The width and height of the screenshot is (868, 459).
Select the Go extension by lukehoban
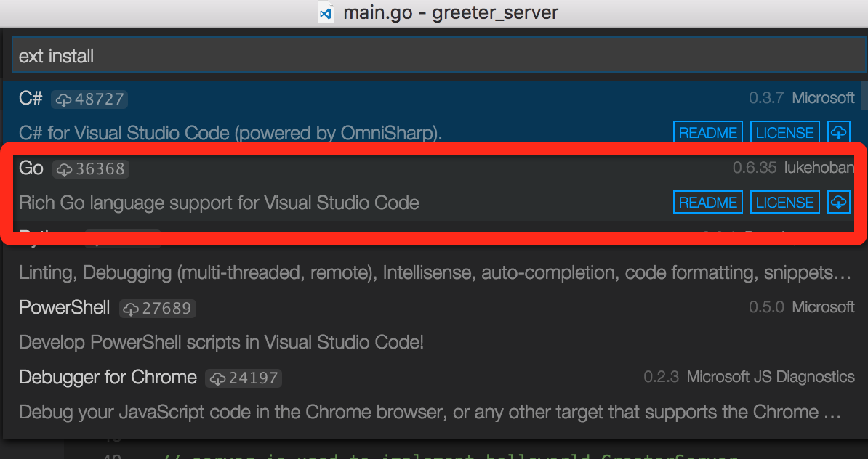click(x=31, y=168)
